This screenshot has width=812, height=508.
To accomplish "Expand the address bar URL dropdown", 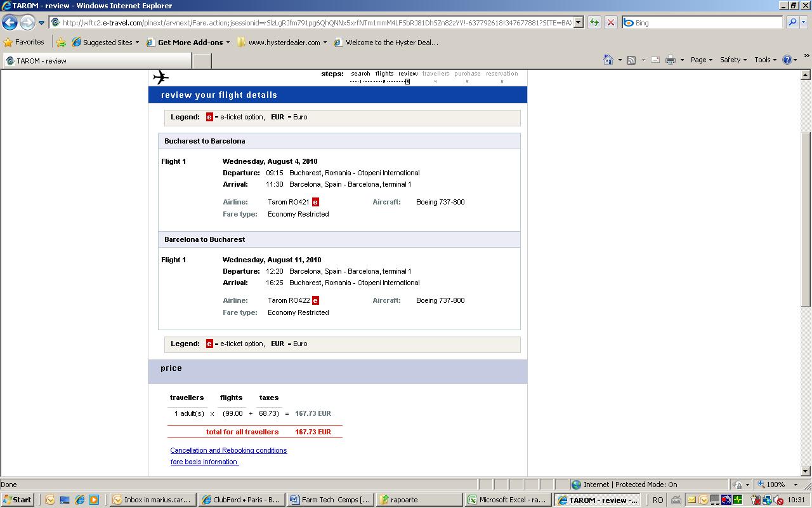I will (x=578, y=22).
